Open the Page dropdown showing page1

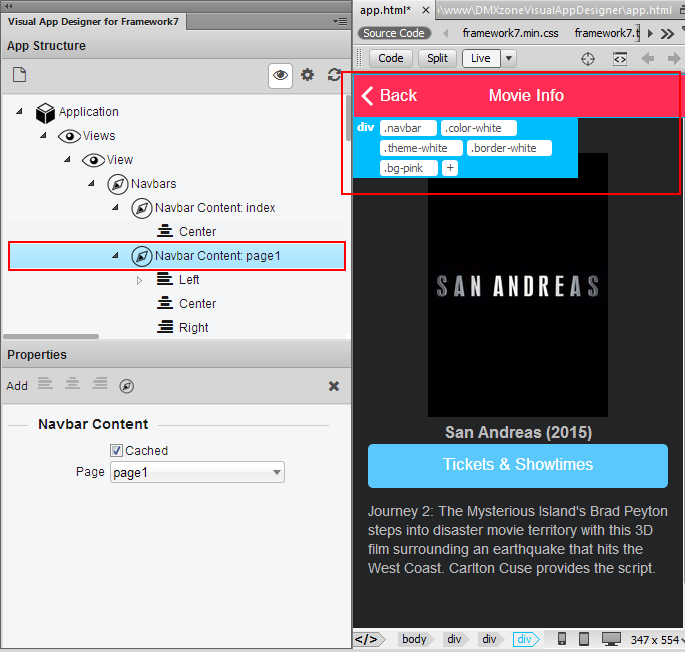tap(197, 472)
